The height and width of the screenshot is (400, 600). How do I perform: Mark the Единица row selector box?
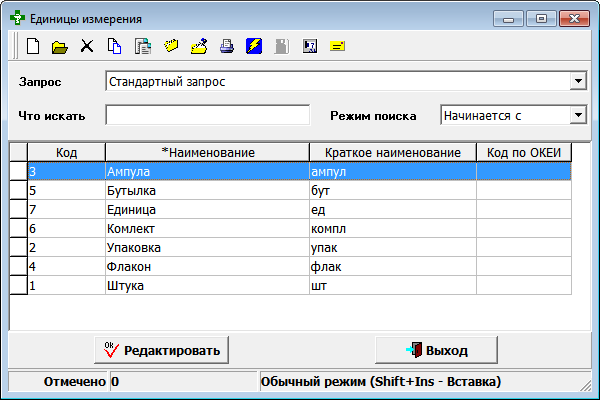point(18,209)
